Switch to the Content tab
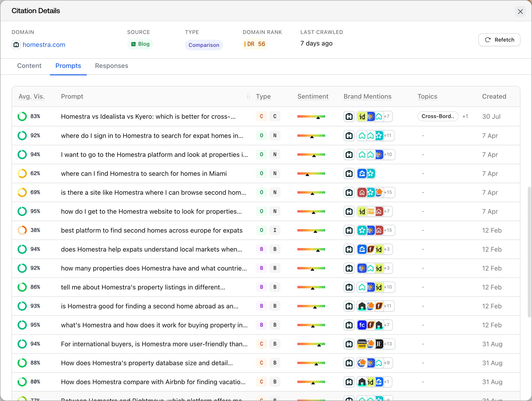Viewport: 532px width, 401px height. point(29,66)
